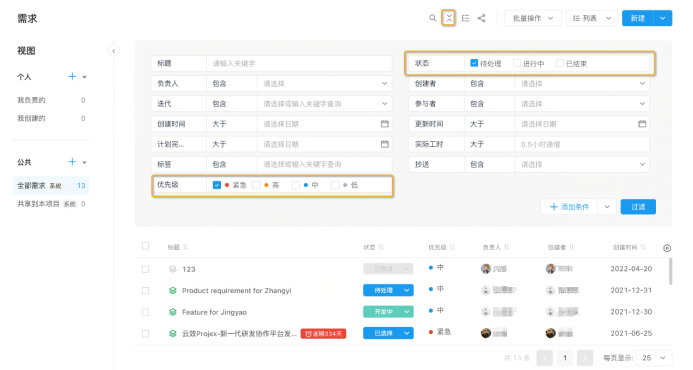Open the 迭代 select dropdown
Viewport: 693px width, 370px height.
324,104
